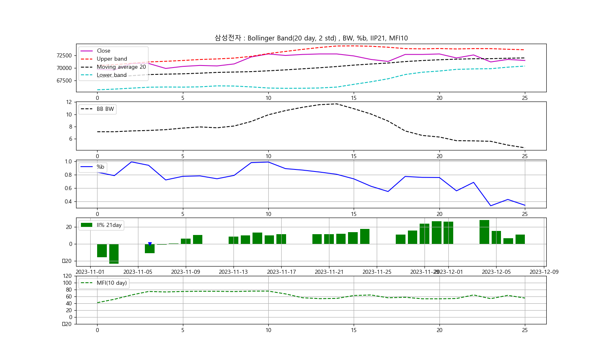Click the 2023-11-25 date label

click(377, 272)
